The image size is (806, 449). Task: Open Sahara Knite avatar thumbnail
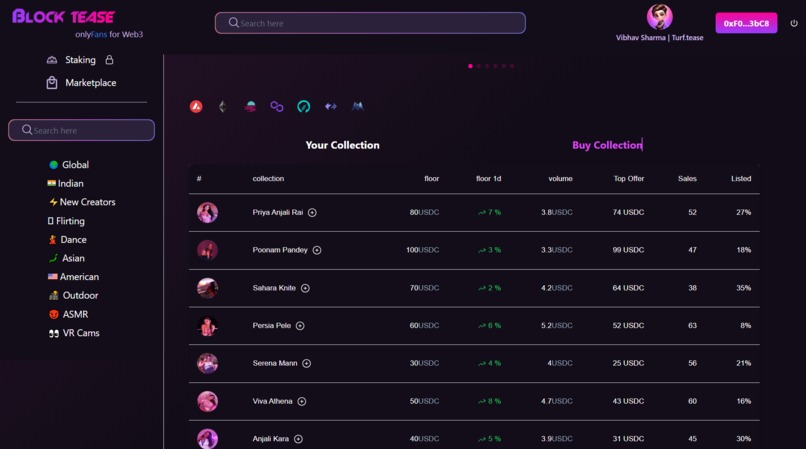point(207,288)
